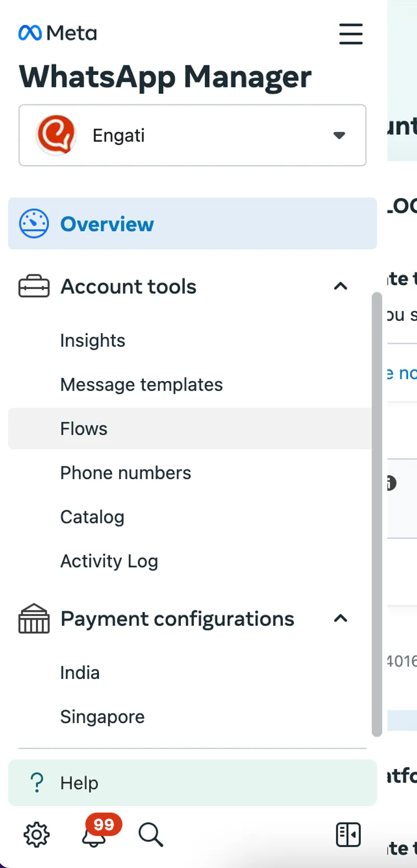417x868 pixels.
Task: Click the Help question mark icon
Action: pos(37,783)
